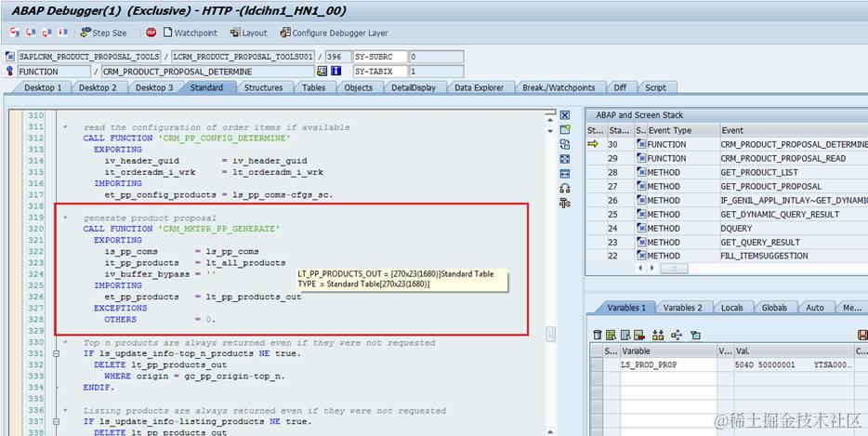The width and height of the screenshot is (868, 436).
Task: Open the Step Size option
Action: pos(103,33)
